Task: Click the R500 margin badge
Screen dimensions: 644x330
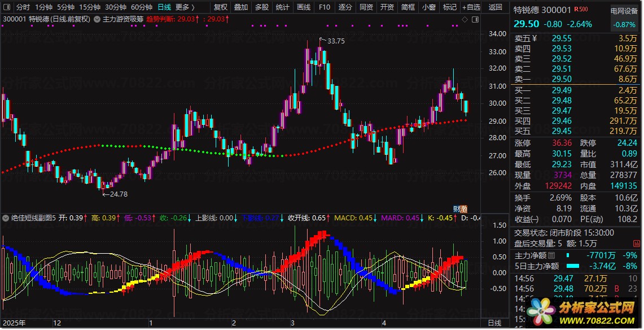Action: pos(581,9)
